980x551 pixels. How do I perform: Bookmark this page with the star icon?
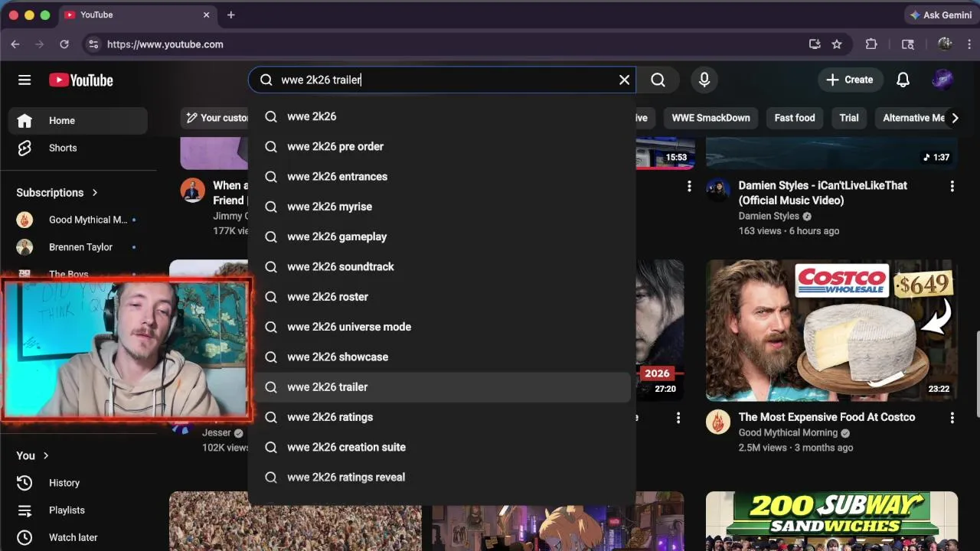coord(837,44)
